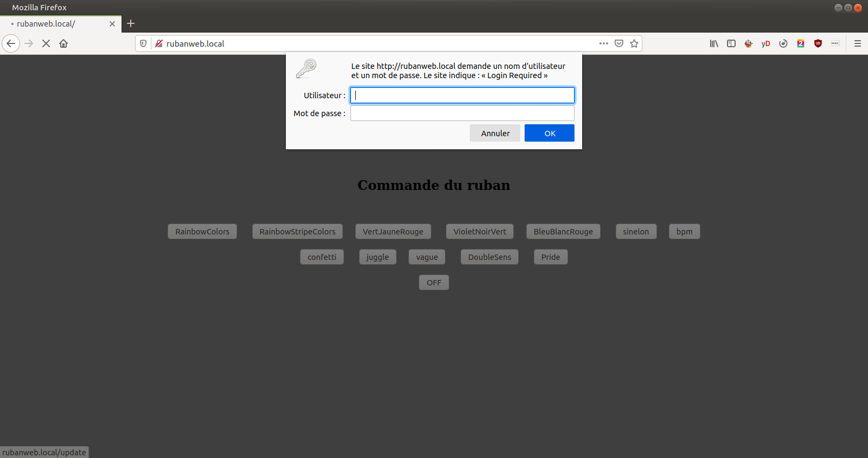
Task: Click the Mot de passe field
Action: 462,113
